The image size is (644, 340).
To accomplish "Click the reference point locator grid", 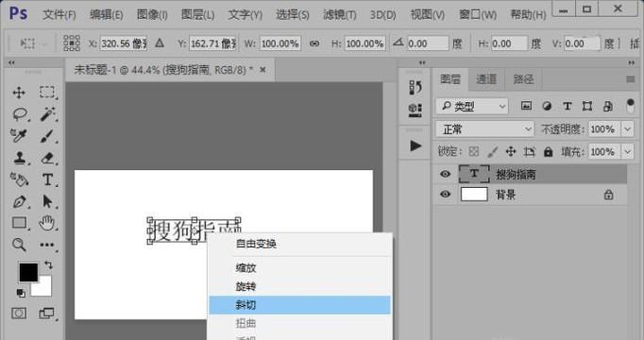I will coord(72,43).
